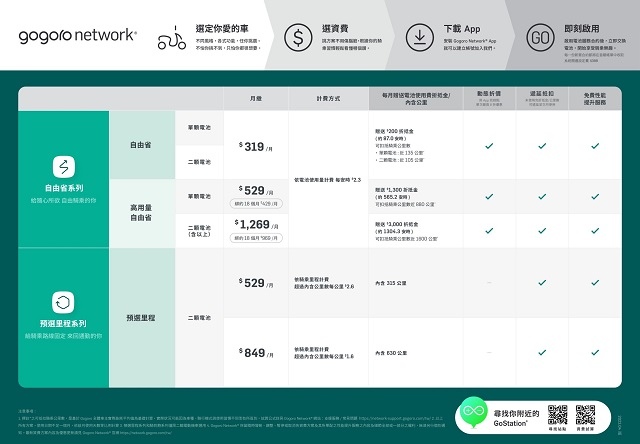Viewport: 640px width, 444px height.
Task: Click the 內含 630 公里 text
Action: pyautogui.click(x=391, y=353)
